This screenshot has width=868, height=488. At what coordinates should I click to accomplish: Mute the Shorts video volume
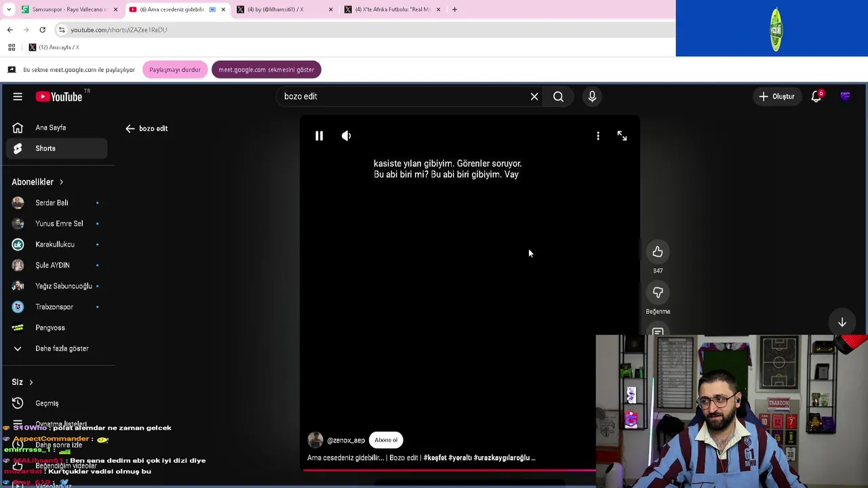(x=347, y=136)
